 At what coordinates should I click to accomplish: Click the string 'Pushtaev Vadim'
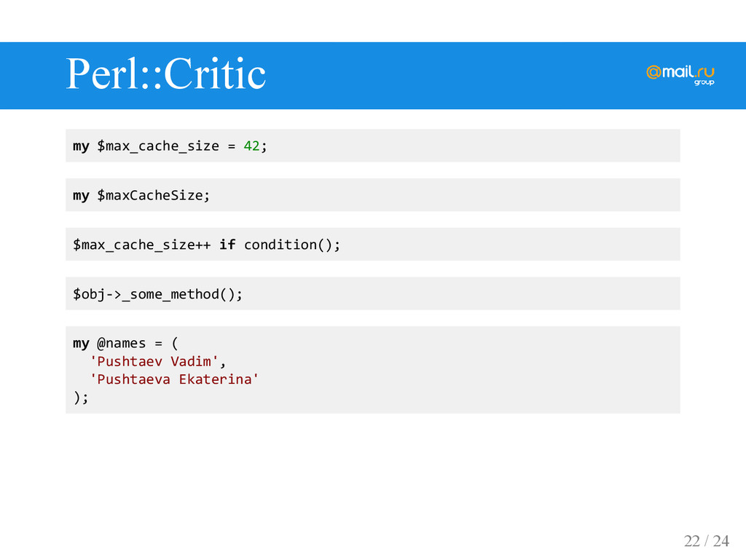pos(154,361)
